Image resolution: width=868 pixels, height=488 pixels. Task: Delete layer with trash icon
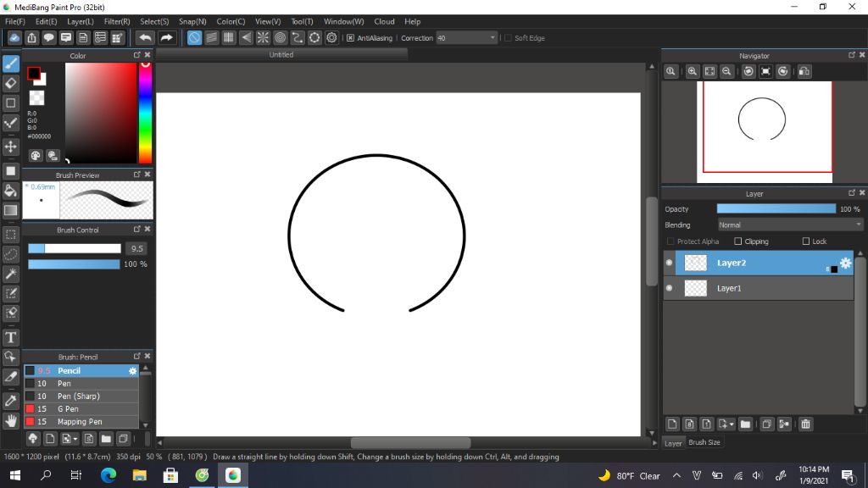pyautogui.click(x=805, y=424)
